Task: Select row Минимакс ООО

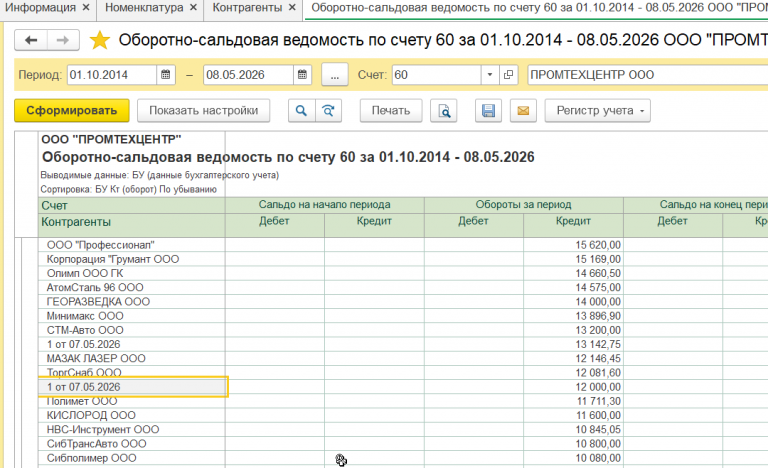Action: 85,316
